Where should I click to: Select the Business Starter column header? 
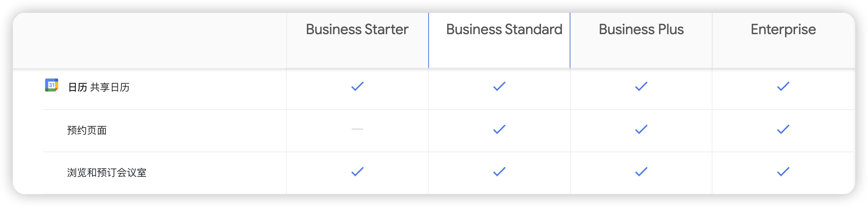pyautogui.click(x=357, y=30)
